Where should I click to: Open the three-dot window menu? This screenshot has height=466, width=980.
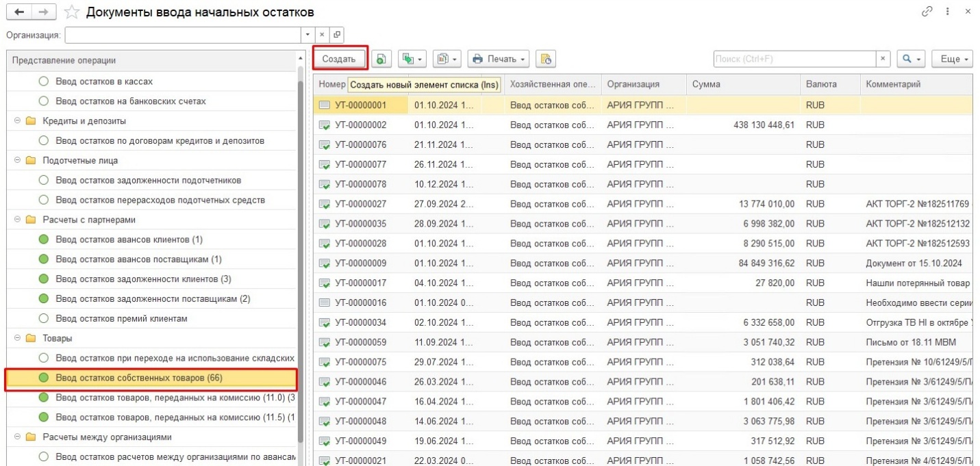948,12
